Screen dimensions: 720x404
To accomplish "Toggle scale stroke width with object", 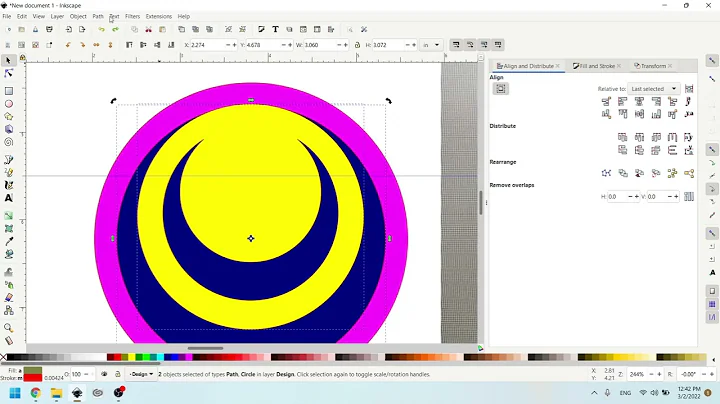I will [456, 45].
